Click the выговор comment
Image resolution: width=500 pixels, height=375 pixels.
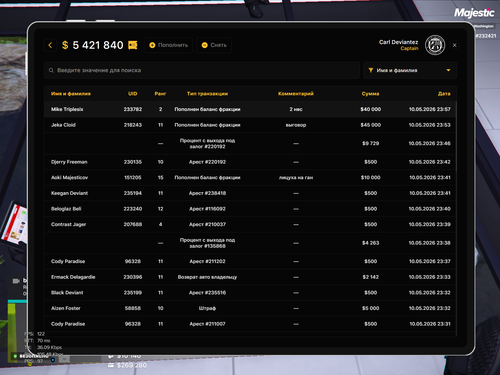[x=296, y=125]
